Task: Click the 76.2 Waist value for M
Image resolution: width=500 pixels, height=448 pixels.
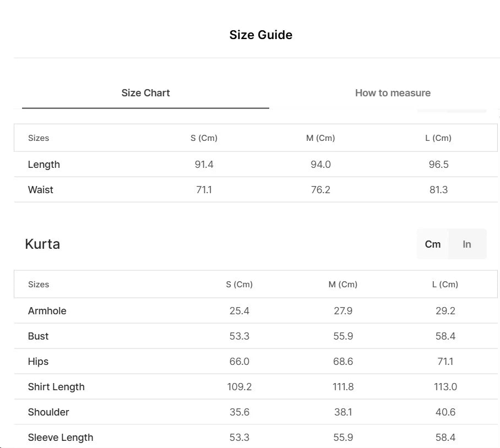Action: click(x=320, y=190)
